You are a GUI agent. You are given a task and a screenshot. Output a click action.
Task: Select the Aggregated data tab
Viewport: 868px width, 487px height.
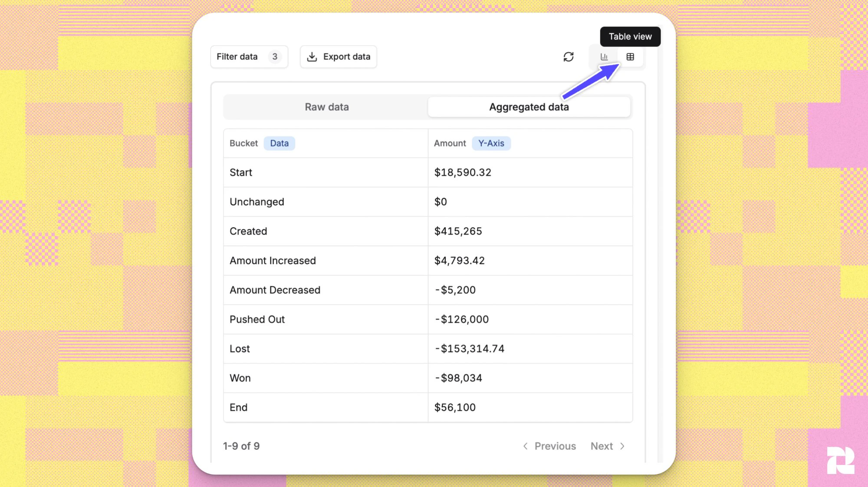tap(529, 107)
